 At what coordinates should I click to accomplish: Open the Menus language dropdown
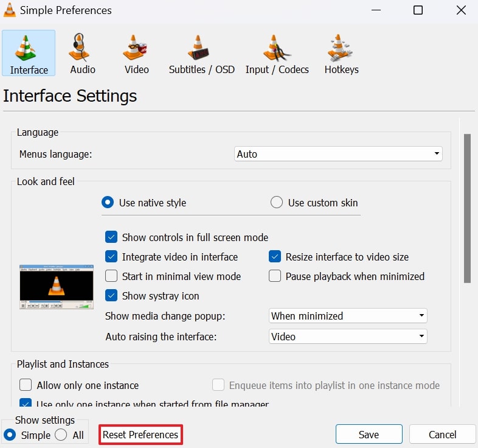(x=338, y=154)
